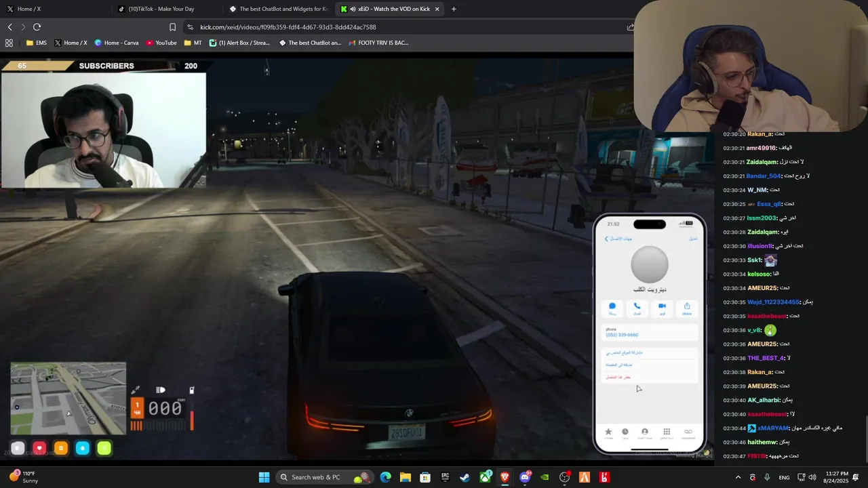The height and width of the screenshot is (488, 868).
Task: Click the username Zaidalqam at 02:30:21
Action: tap(762, 162)
